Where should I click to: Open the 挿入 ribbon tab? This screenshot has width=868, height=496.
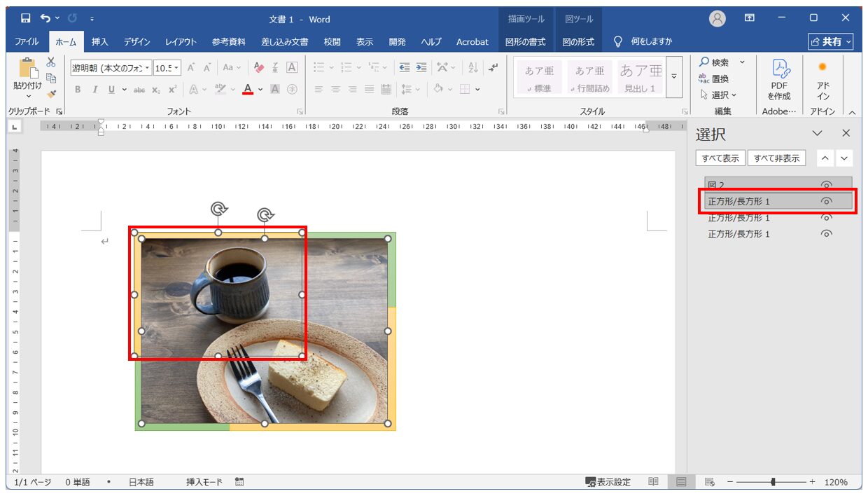pyautogui.click(x=100, y=42)
